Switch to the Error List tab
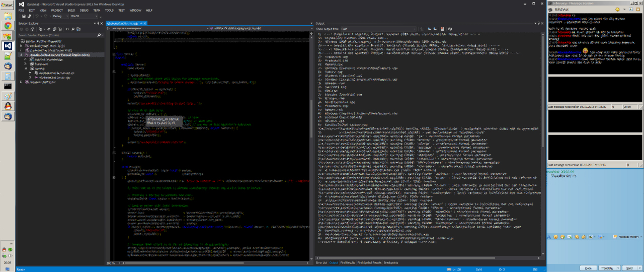This screenshot has width=644, height=272. [321, 263]
